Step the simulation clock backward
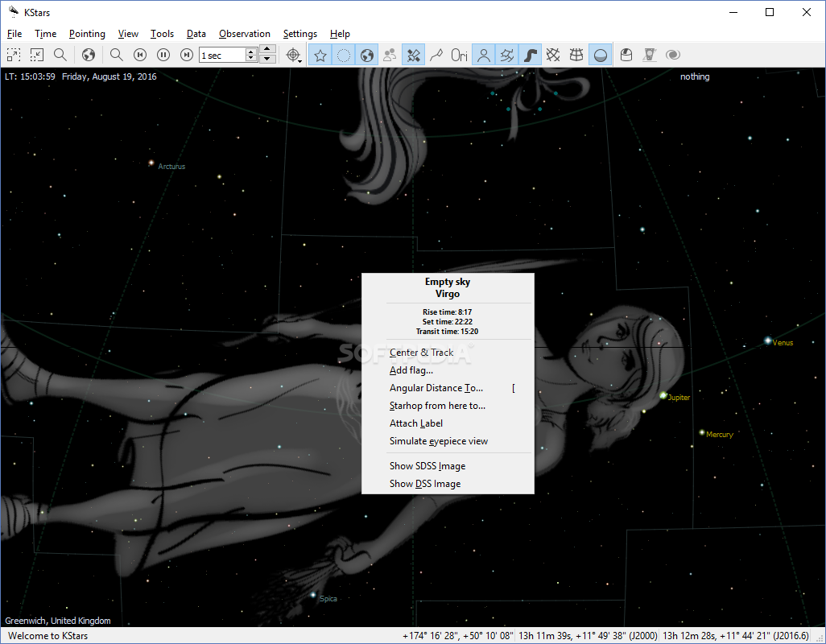 coord(140,55)
